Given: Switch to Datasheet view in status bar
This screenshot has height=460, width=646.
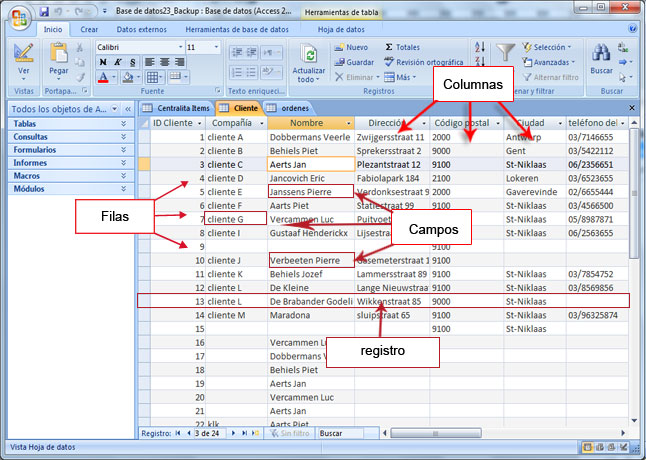Looking at the screenshot, I should click(x=587, y=449).
